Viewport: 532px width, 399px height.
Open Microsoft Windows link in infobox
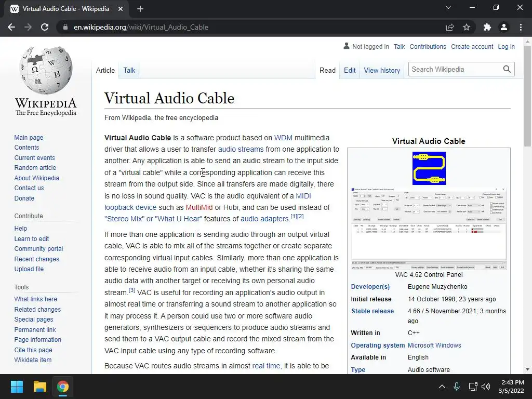pyautogui.click(x=434, y=345)
